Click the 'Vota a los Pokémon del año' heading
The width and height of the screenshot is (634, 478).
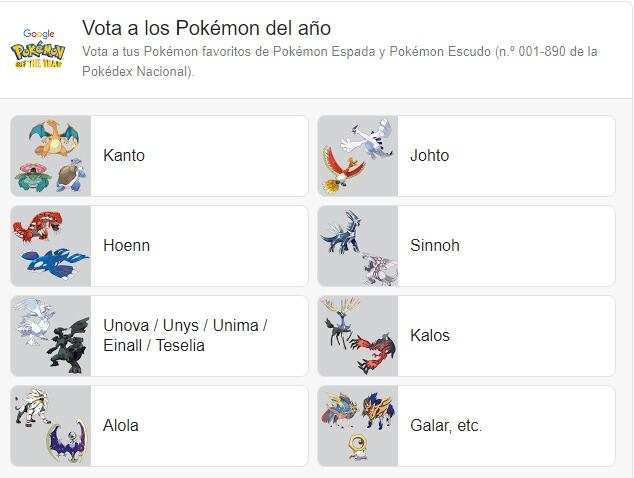[x=206, y=28]
